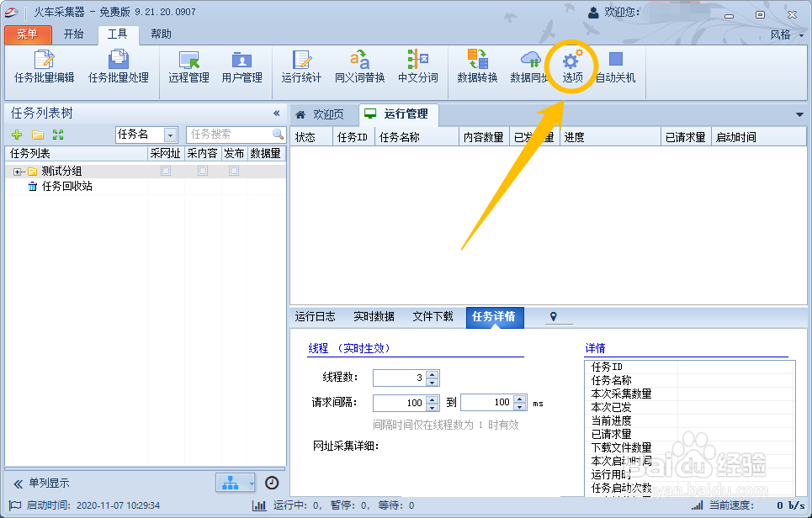Image resolution: width=812 pixels, height=518 pixels.
Task: Open the 运行统计 tool
Action: click(301, 67)
